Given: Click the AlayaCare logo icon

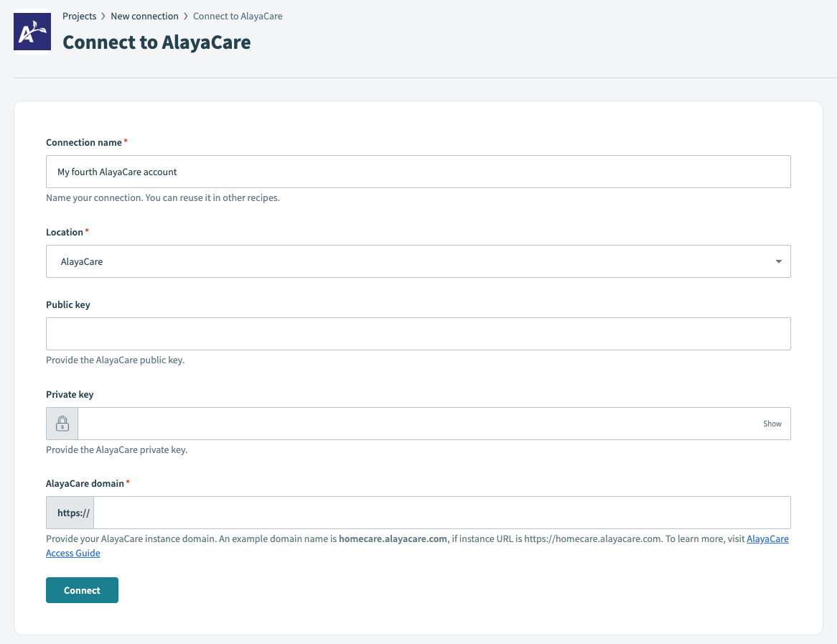Looking at the screenshot, I should [x=32, y=32].
